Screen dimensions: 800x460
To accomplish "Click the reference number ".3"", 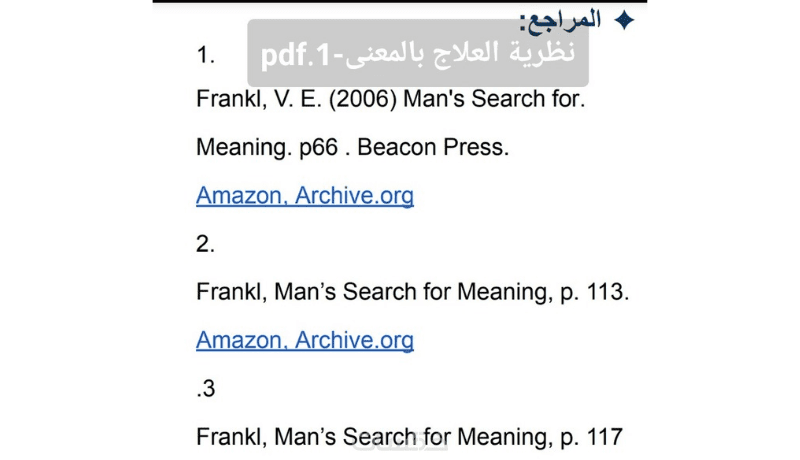I will (206, 389).
